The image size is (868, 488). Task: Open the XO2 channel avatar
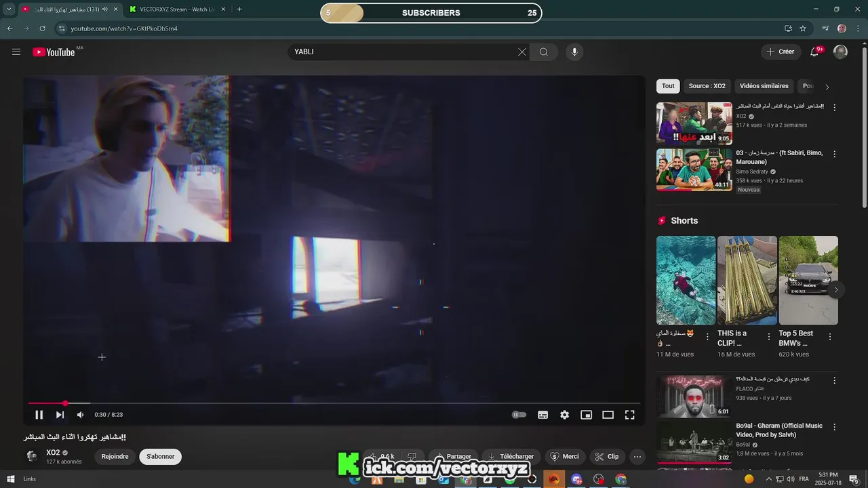pos(32,456)
